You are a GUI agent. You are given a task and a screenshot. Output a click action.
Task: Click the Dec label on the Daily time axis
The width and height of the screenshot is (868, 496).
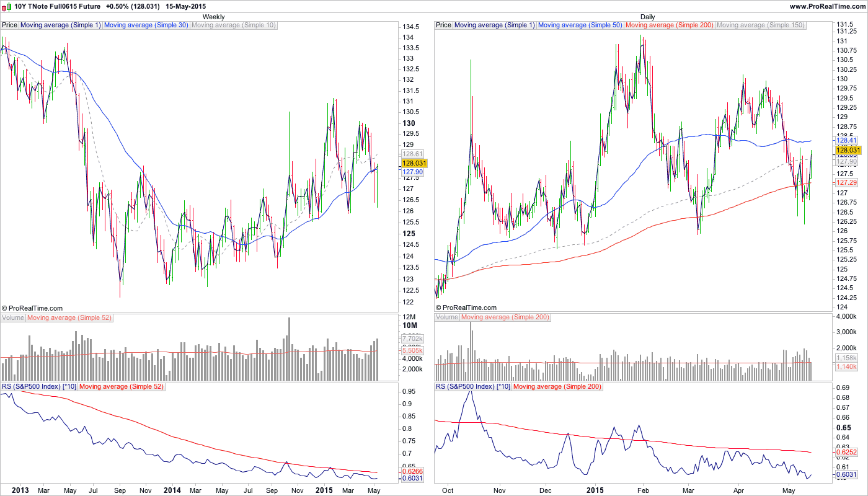click(x=546, y=490)
